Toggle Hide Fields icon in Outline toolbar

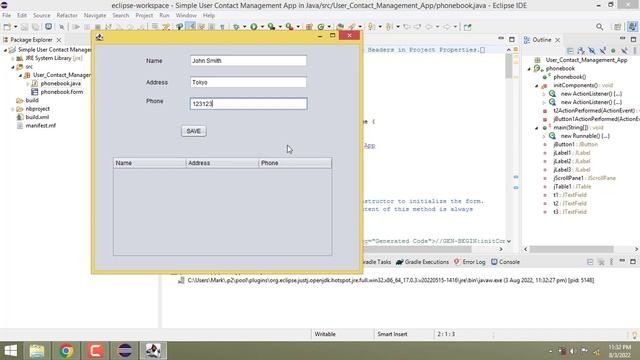pos(592,51)
